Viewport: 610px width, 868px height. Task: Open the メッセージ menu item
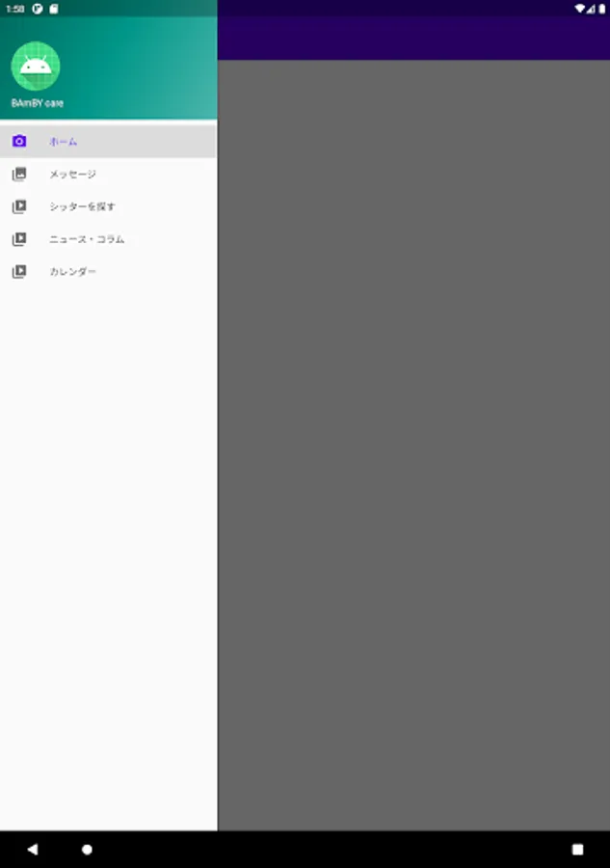[x=108, y=174]
